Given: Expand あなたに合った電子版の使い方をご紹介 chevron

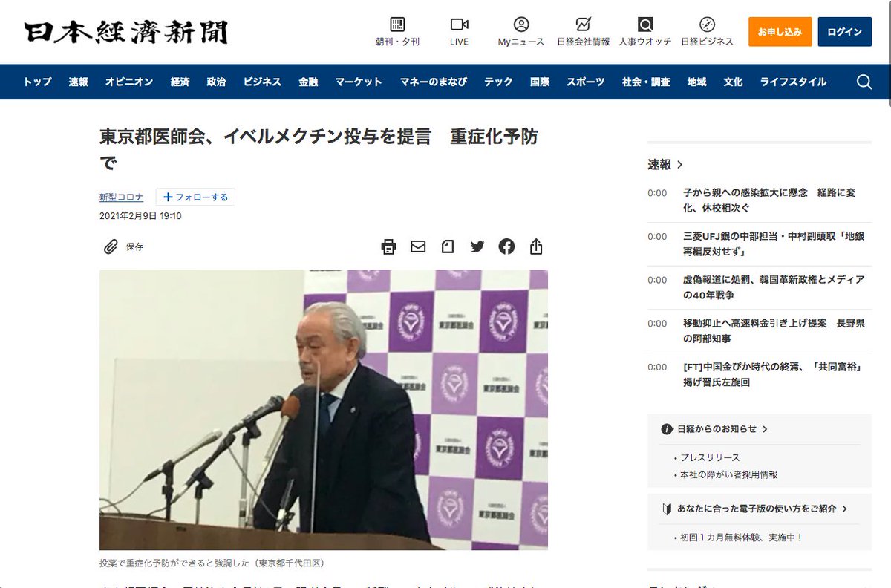Looking at the screenshot, I should (845, 509).
